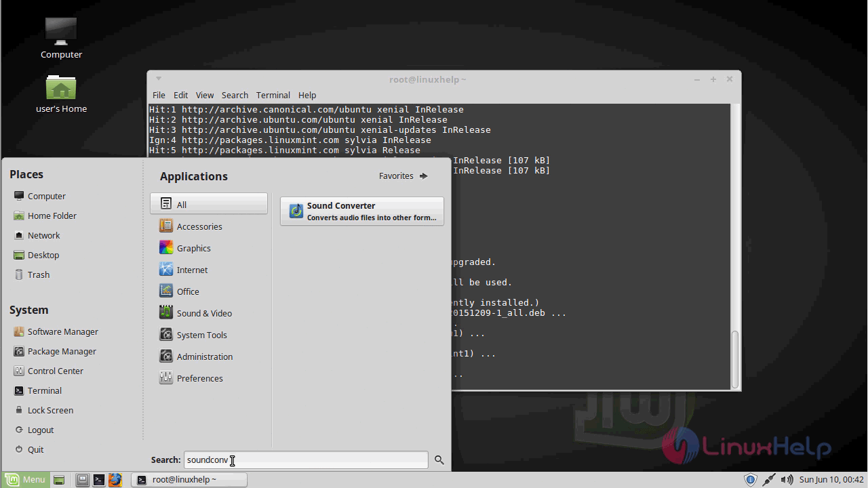
Task: Open Home Folder in Places
Action: [52, 216]
